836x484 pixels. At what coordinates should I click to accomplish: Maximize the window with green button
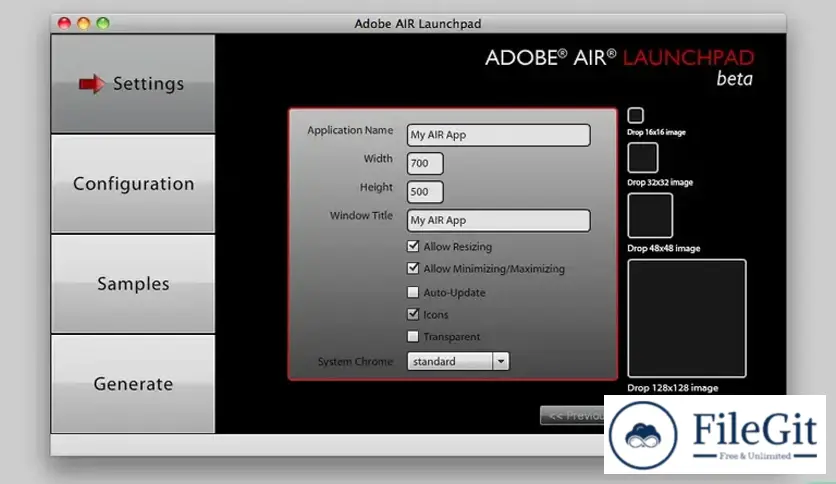[x=103, y=23]
